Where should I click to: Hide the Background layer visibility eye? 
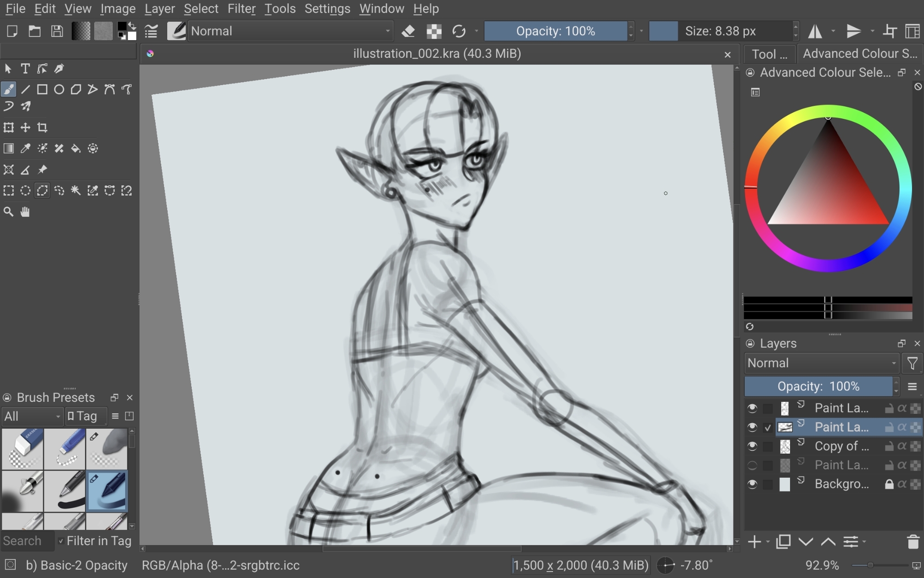click(752, 484)
